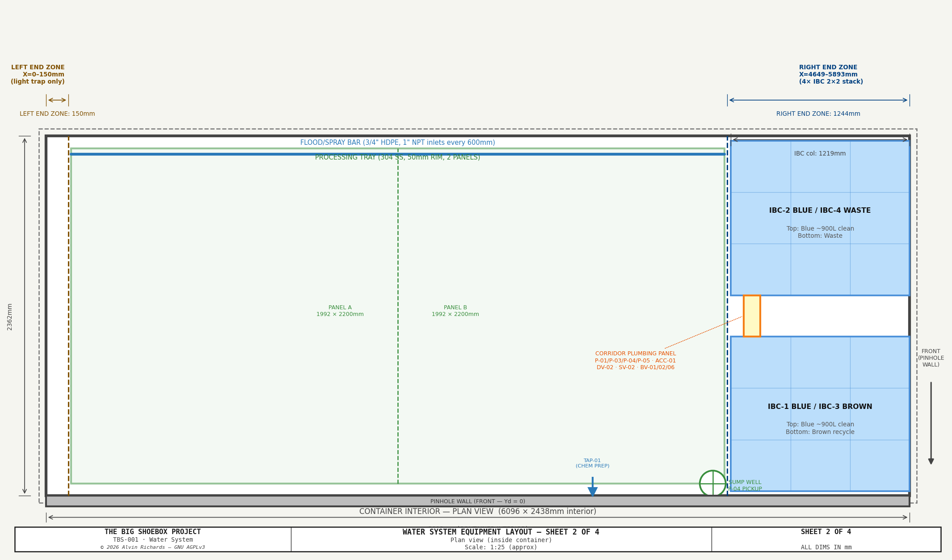Click the Plan view (inside container) text

[501, 540]
